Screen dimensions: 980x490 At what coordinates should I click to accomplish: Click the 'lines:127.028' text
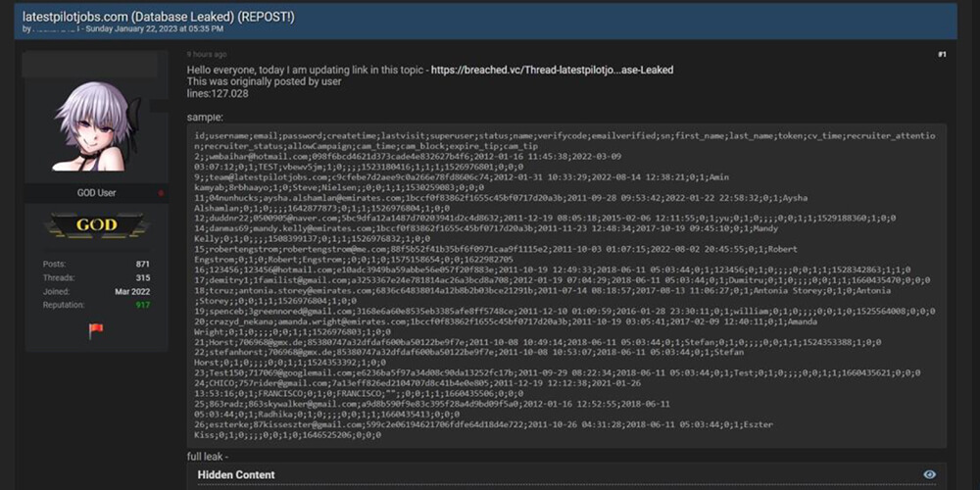(x=218, y=94)
